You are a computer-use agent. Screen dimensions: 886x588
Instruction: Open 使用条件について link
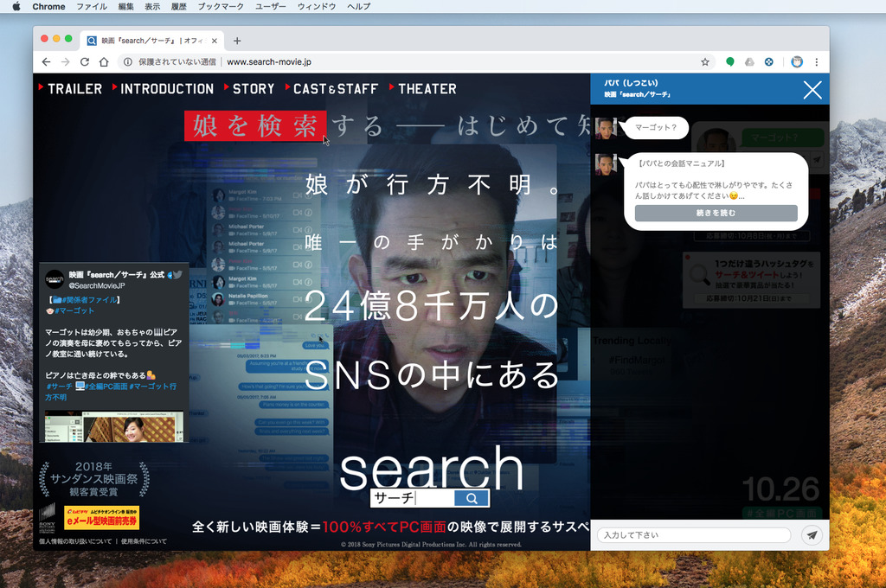[144, 541]
